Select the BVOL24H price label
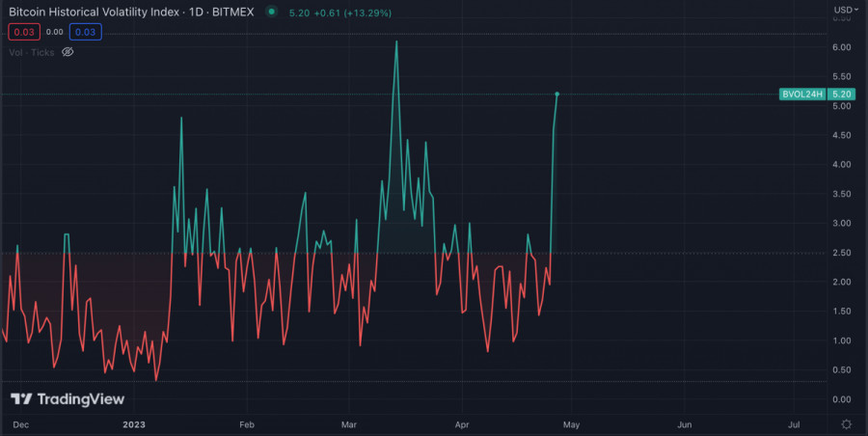Screen dimensions: 868x436 coord(802,95)
